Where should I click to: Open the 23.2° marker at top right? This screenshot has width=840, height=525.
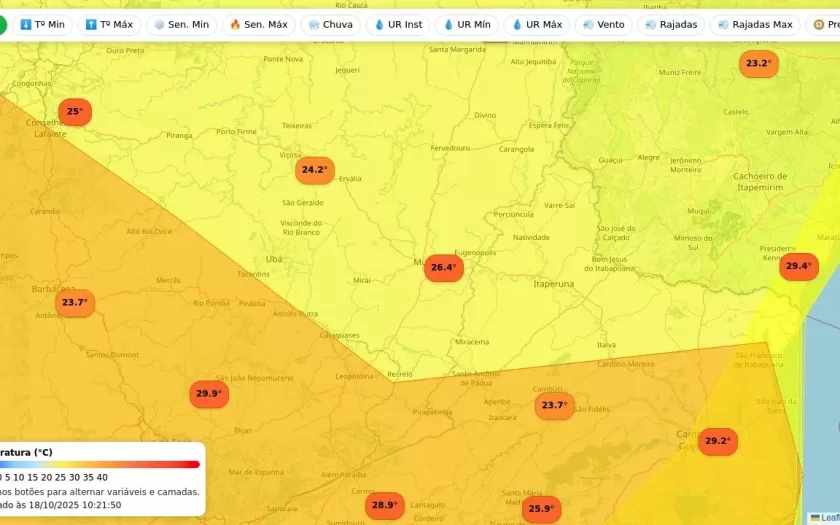(x=758, y=64)
